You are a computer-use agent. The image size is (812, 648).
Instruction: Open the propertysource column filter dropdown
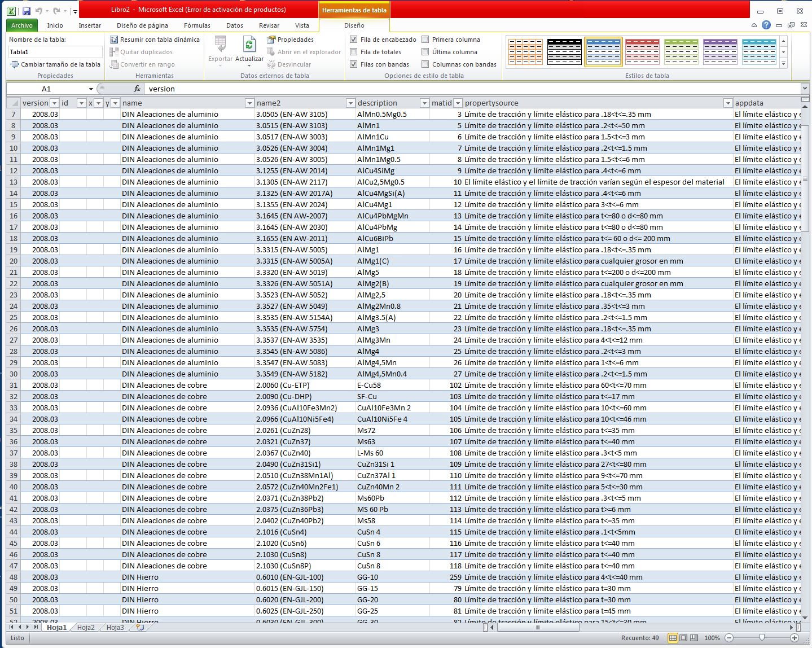coord(728,103)
